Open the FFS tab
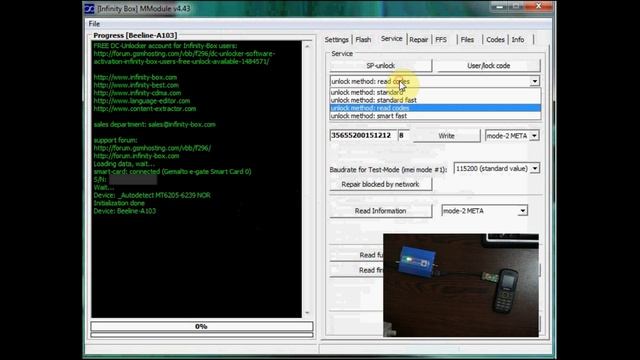This screenshot has width=640, height=360. click(x=441, y=40)
